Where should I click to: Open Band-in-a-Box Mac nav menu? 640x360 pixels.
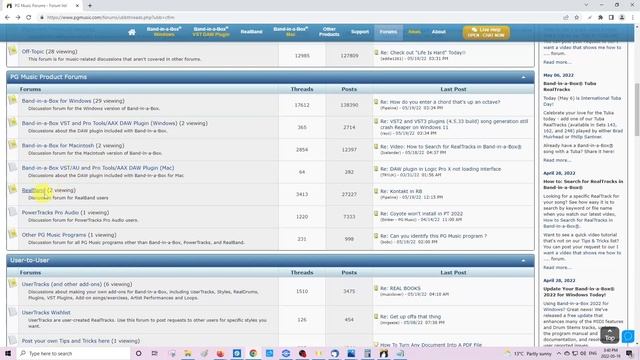pyautogui.click(x=291, y=32)
